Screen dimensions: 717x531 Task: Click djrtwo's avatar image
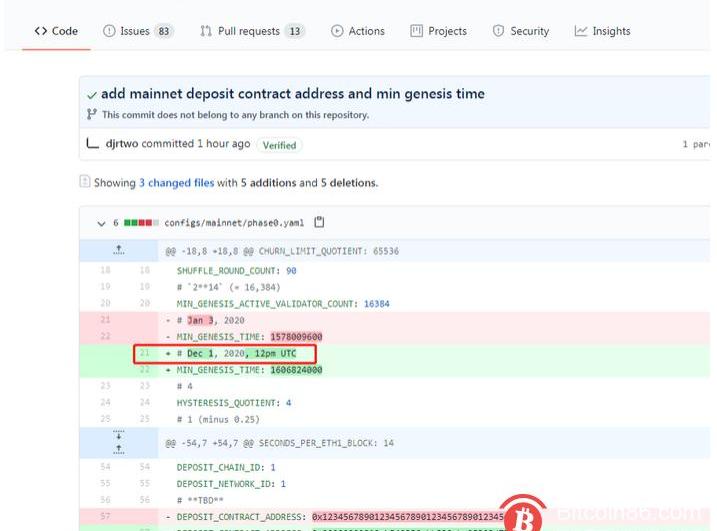click(93, 144)
